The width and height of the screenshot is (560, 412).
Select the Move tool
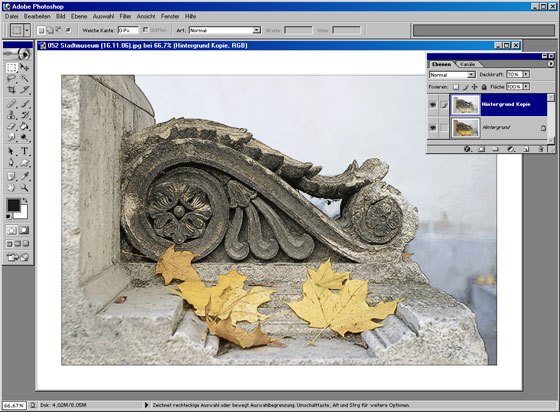(24, 67)
